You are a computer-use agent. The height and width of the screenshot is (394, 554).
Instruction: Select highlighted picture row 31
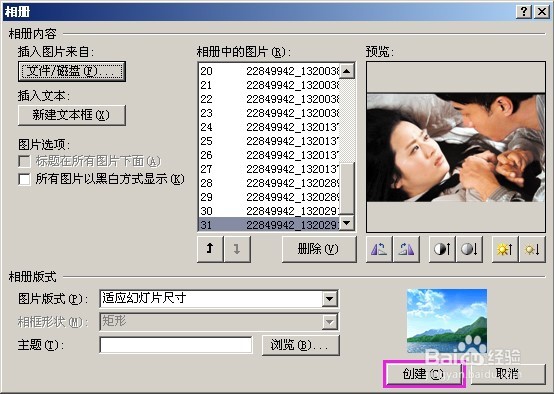pyautogui.click(x=269, y=225)
